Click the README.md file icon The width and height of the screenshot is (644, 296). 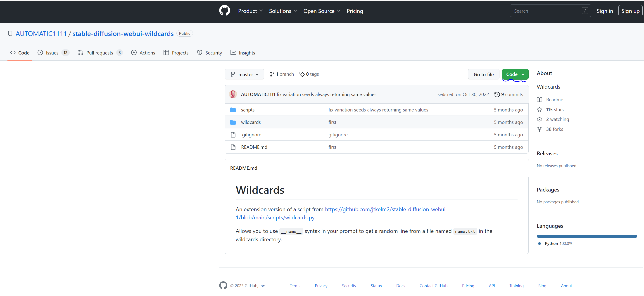[x=233, y=147]
